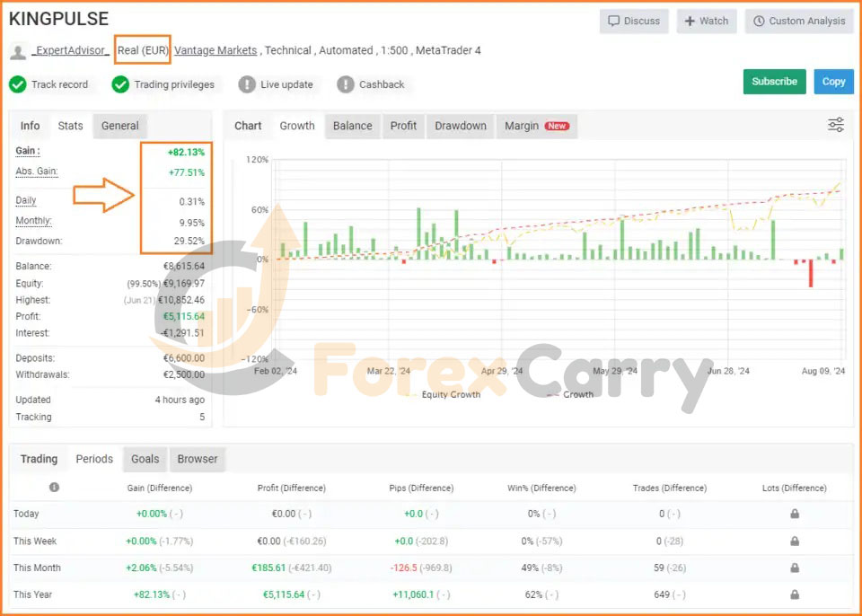Click the Gain label in Info panel

pyautogui.click(x=28, y=151)
